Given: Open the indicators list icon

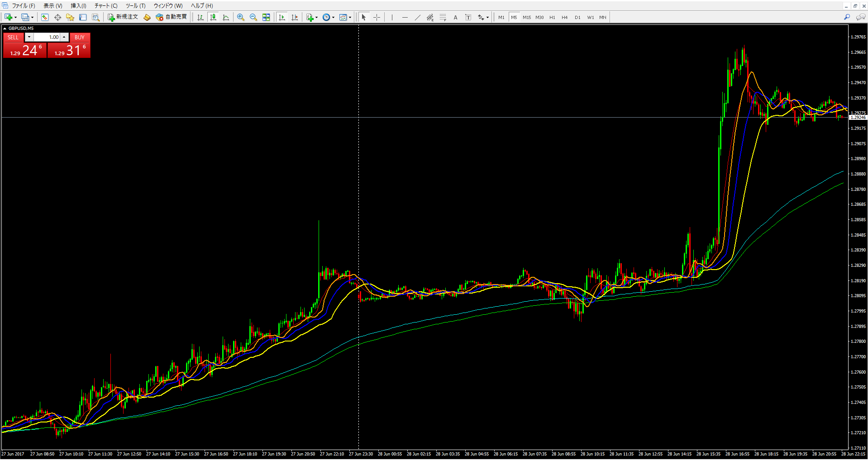Looking at the screenshot, I should pos(310,17).
